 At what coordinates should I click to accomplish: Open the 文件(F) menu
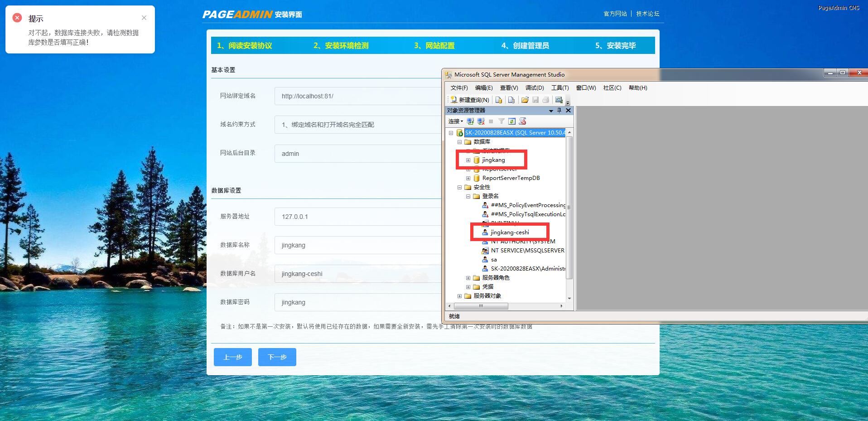click(459, 88)
